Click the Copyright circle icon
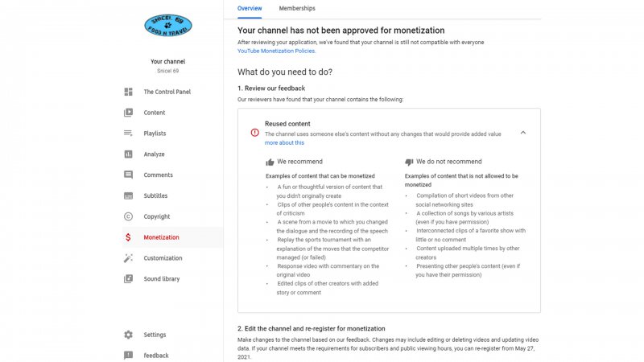Viewport: 644px width, 362px height. (128, 216)
